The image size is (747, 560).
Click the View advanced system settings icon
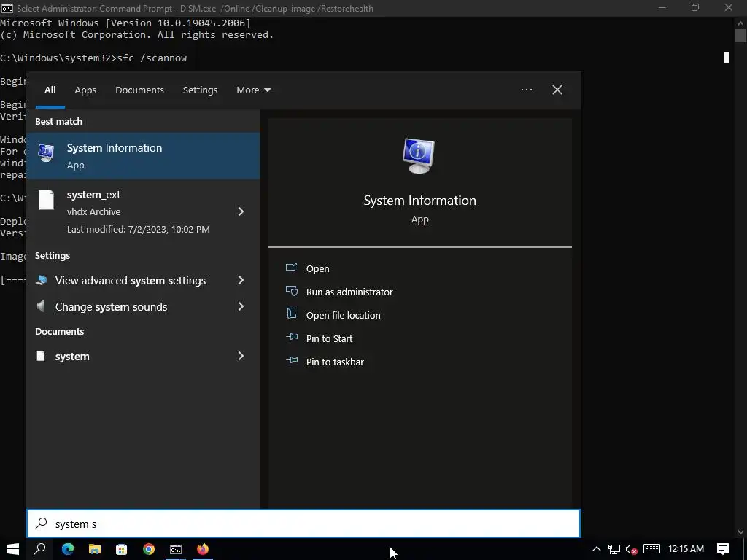(42, 280)
